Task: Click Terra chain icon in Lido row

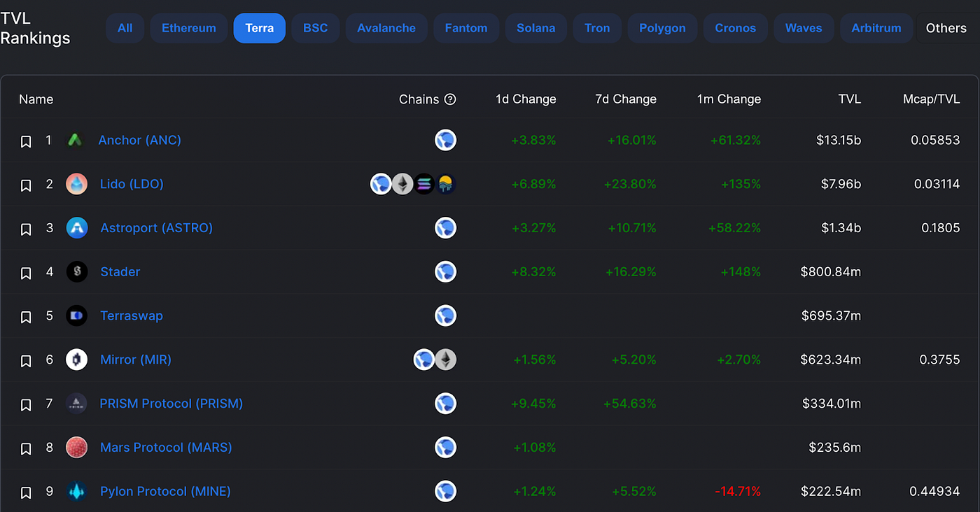Action: click(x=381, y=184)
